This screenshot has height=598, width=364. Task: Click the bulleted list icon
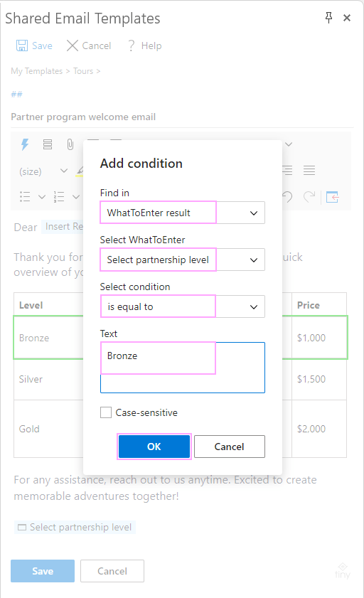(x=25, y=197)
